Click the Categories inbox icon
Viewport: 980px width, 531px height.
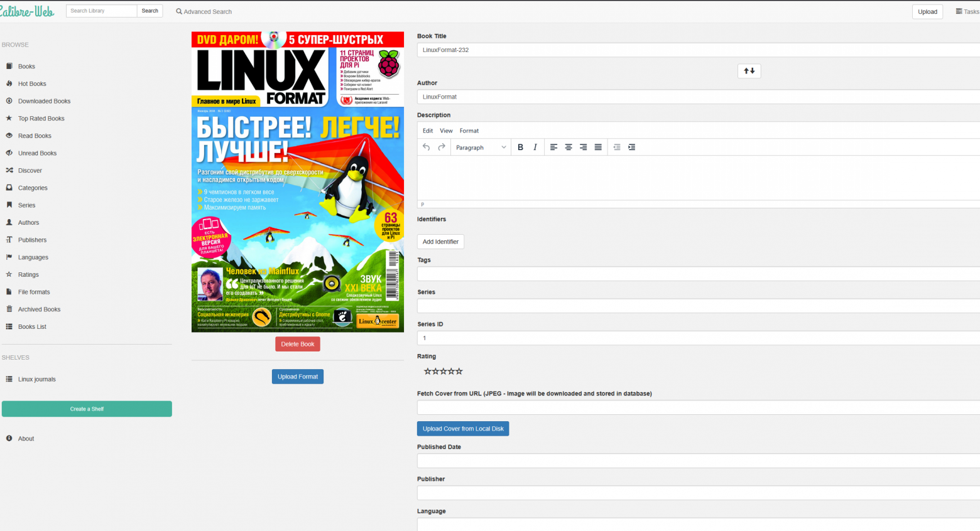tap(9, 188)
